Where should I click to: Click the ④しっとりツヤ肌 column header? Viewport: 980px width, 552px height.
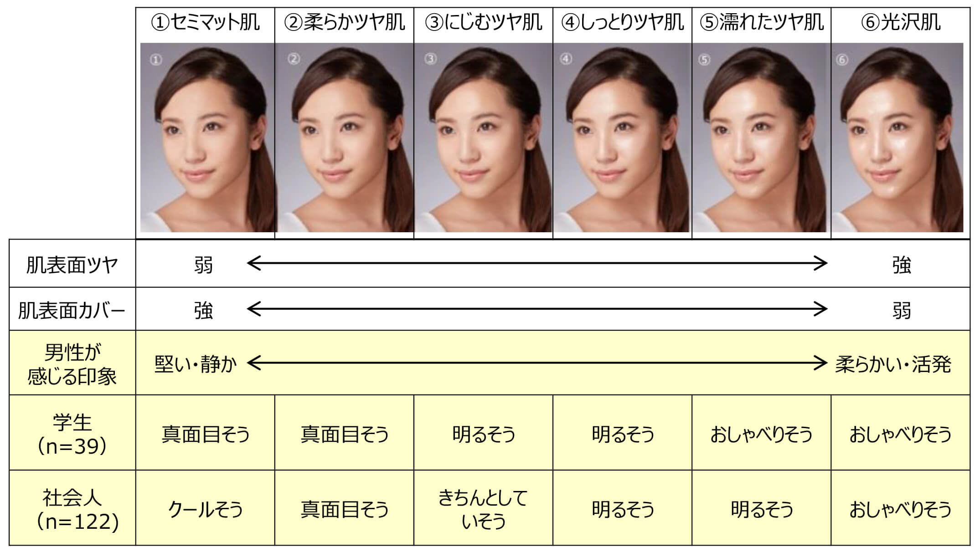623,22
